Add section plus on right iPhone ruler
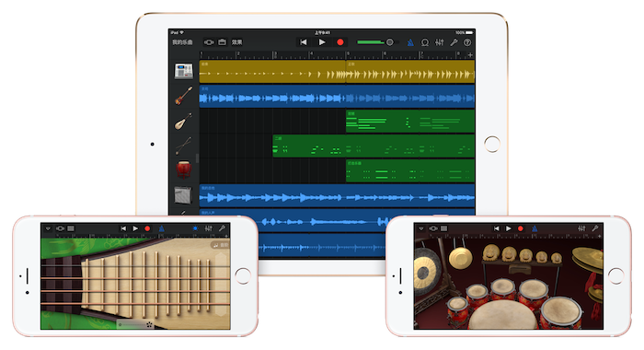644x350 pixels. [x=600, y=236]
